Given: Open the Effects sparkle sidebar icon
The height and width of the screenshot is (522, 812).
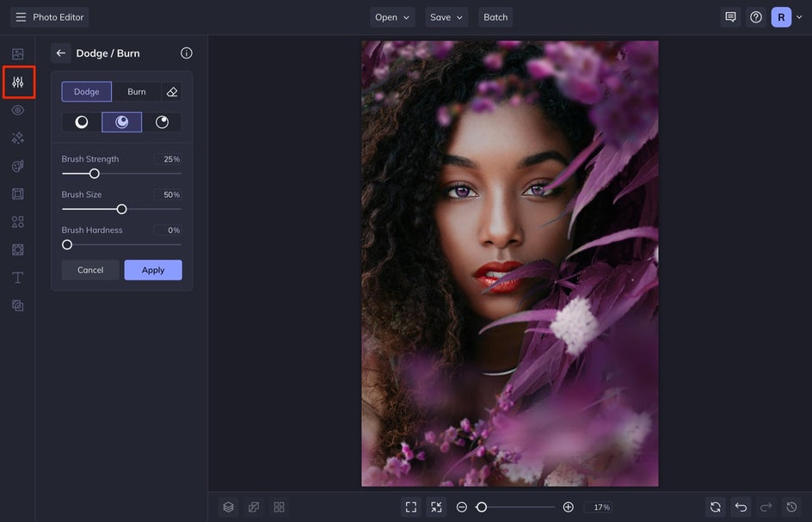Looking at the screenshot, I should coord(17,138).
